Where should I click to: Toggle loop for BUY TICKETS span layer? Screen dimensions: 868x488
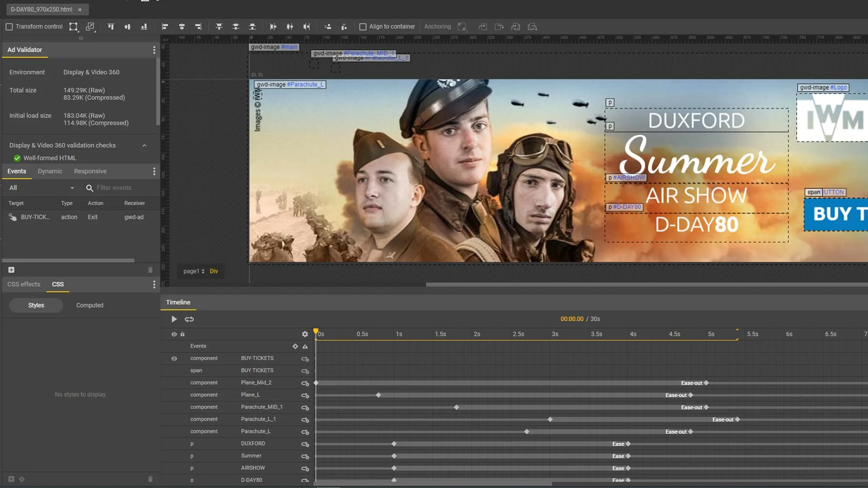305,371
